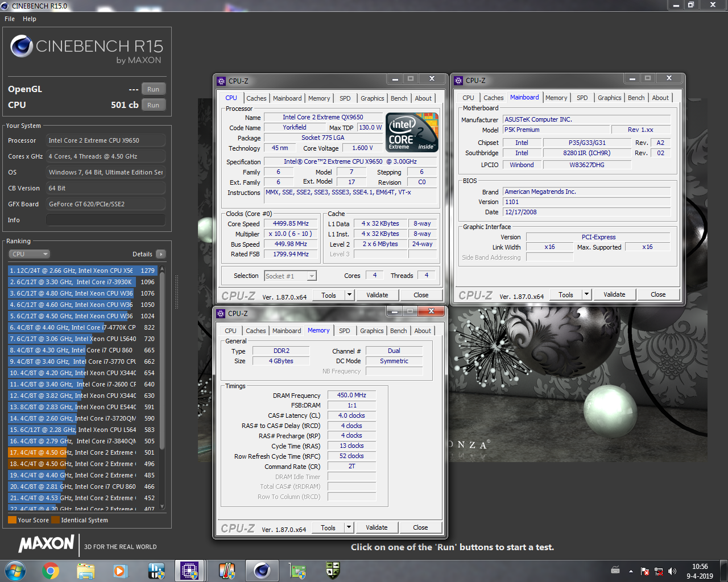The width and height of the screenshot is (728, 582).
Task: Open SPD tab in CPU-Z Memory window
Action: pyautogui.click(x=345, y=331)
